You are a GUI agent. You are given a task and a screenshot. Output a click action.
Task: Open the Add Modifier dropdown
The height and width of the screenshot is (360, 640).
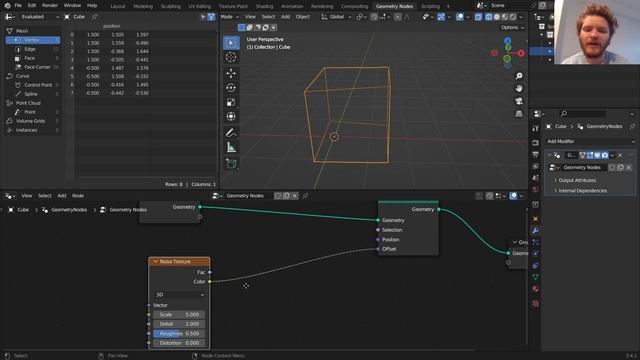[x=590, y=141]
